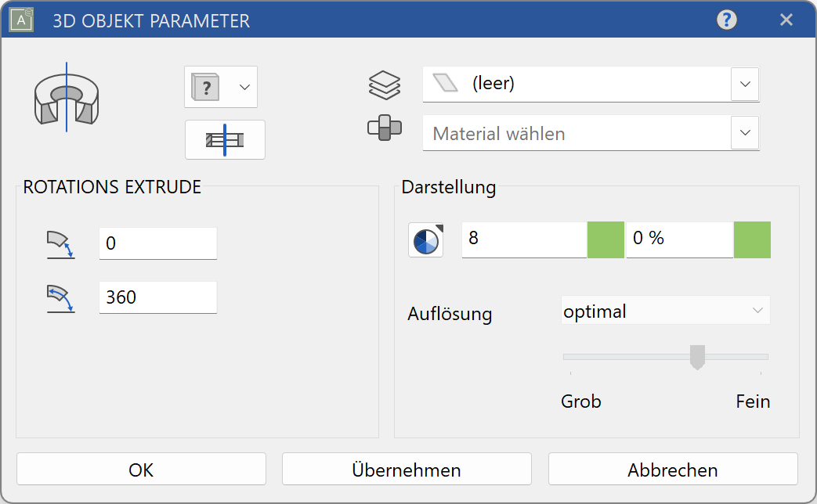
Task: Click the section fill pattern icon
Action: (x=225, y=139)
